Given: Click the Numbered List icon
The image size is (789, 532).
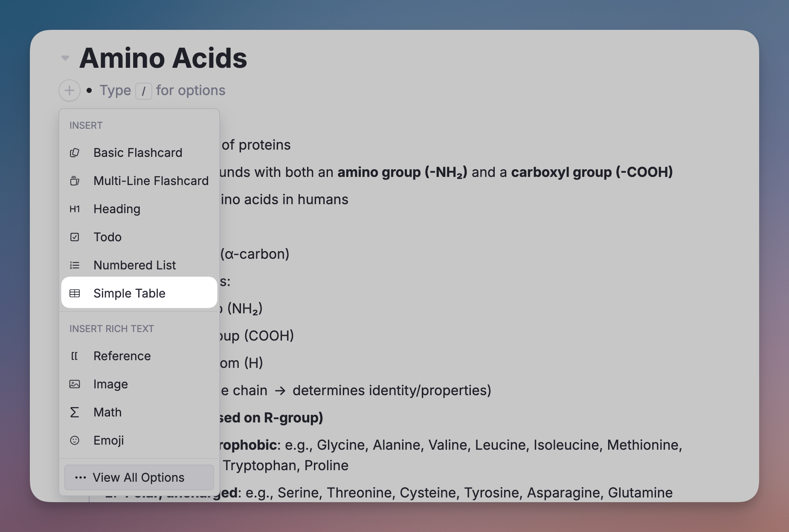Looking at the screenshot, I should (75, 265).
